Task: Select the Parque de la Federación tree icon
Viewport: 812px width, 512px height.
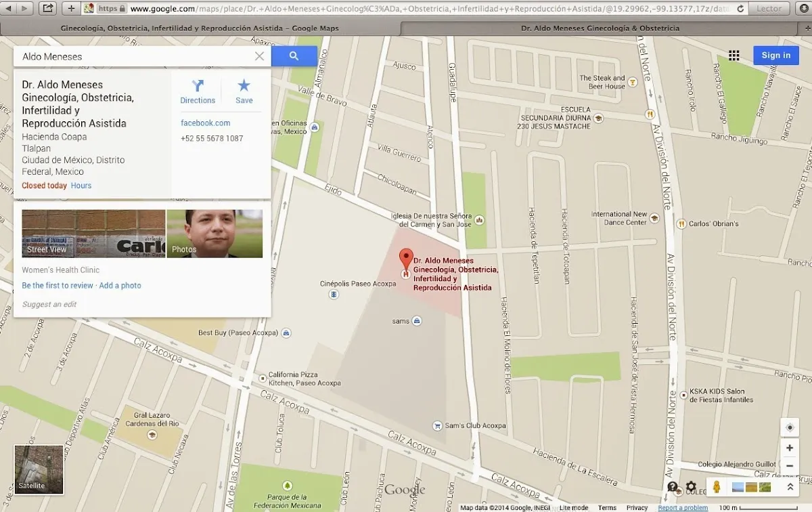Action: coord(288,486)
